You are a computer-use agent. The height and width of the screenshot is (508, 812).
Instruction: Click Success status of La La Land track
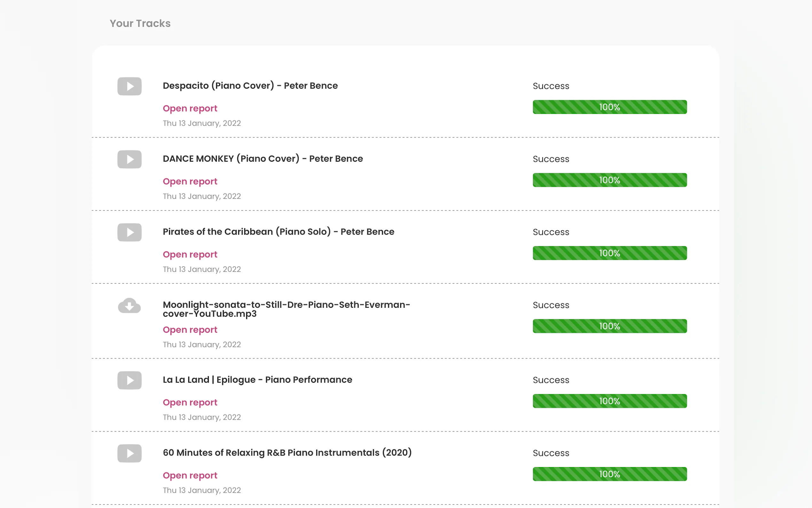(x=551, y=380)
